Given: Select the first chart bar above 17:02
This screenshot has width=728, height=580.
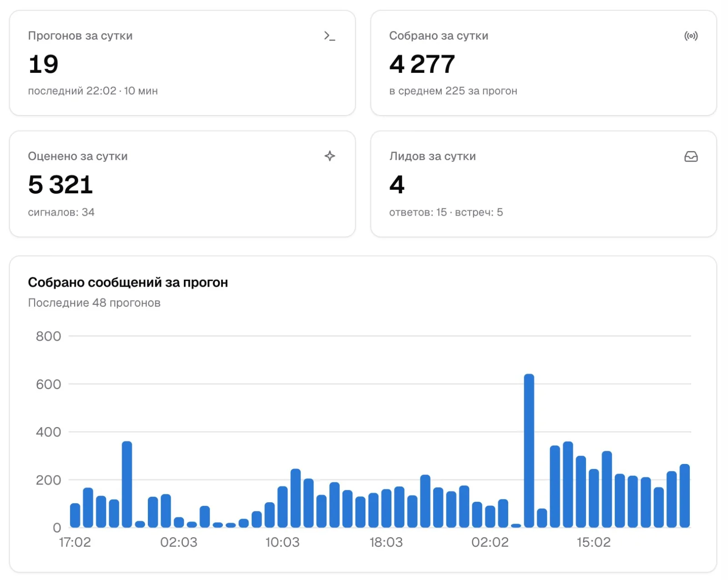Looking at the screenshot, I should tap(75, 515).
